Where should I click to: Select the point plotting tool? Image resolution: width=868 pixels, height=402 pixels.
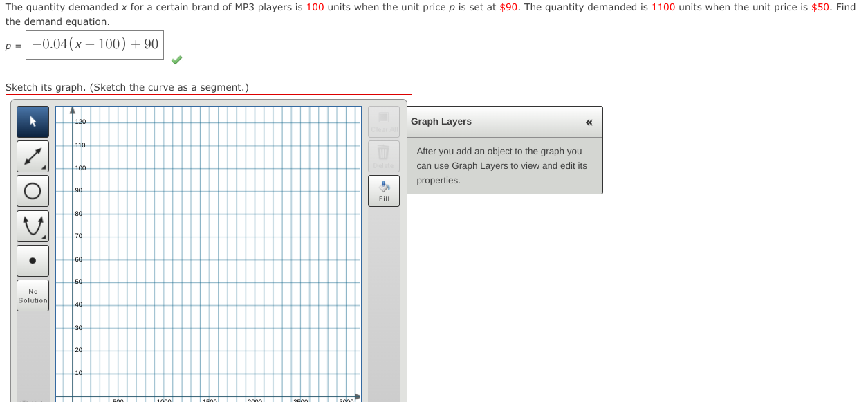point(33,260)
